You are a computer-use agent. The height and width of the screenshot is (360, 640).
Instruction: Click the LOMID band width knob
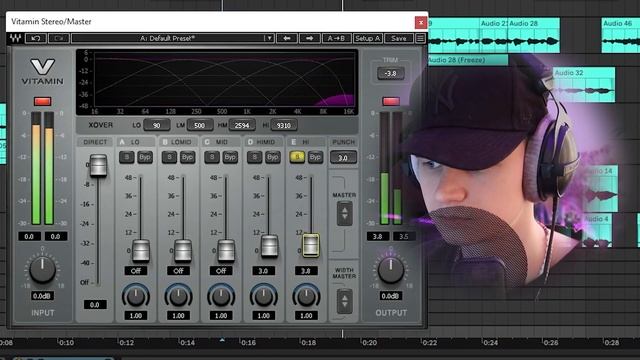[x=178, y=297]
